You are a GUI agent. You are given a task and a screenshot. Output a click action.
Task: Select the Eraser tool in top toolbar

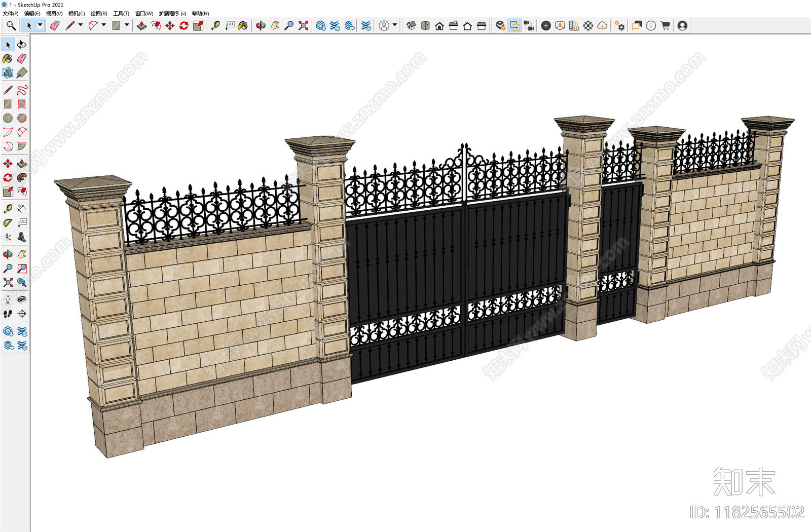55,25
